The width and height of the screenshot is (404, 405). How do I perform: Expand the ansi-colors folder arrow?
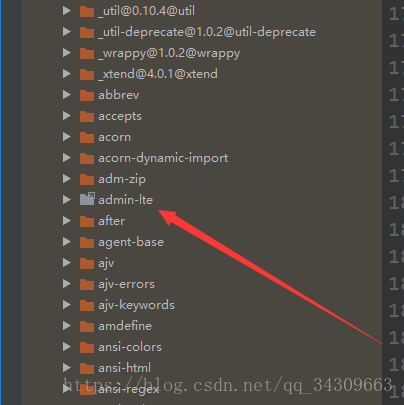[x=67, y=347]
